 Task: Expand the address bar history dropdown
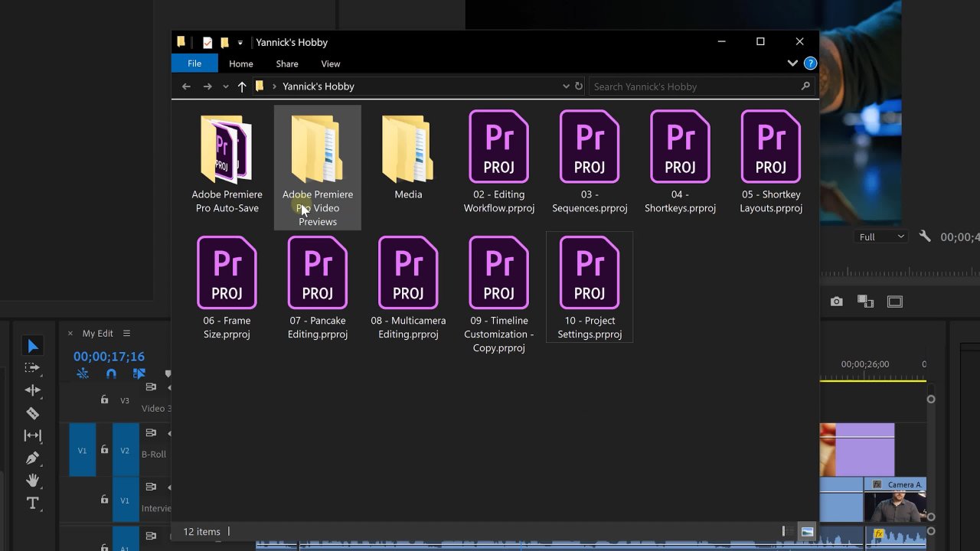[566, 86]
